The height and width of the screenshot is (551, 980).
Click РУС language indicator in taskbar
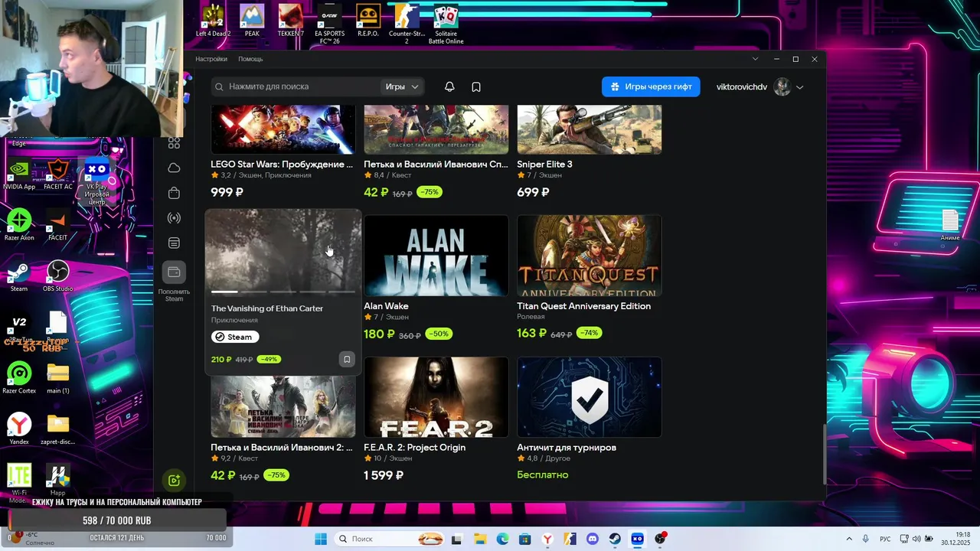(885, 539)
